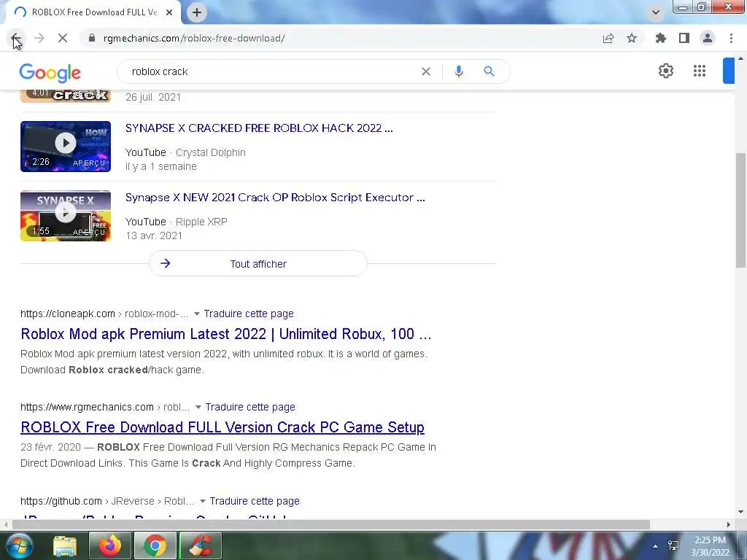The height and width of the screenshot is (560, 747).
Task: Open a new tab with plus button
Action: tap(197, 12)
